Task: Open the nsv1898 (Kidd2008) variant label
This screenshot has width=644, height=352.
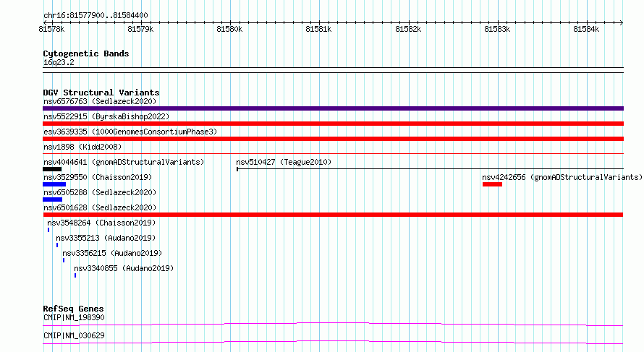Action: 82,147
